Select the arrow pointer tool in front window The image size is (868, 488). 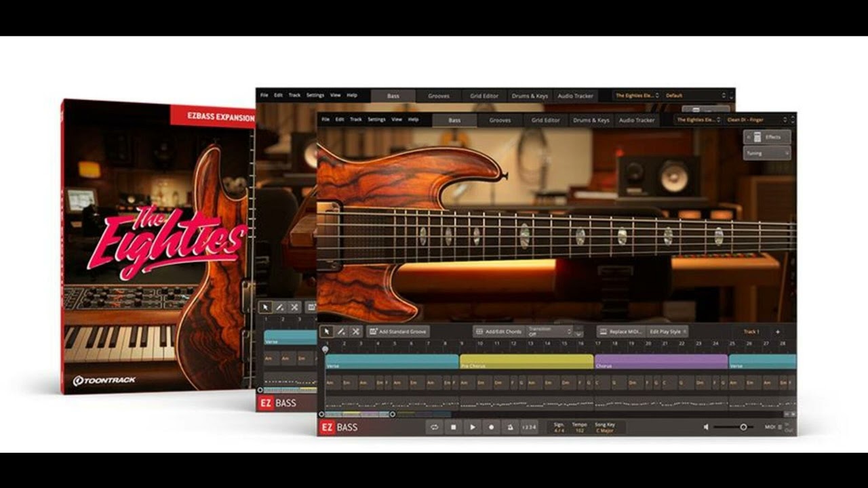[x=327, y=331]
